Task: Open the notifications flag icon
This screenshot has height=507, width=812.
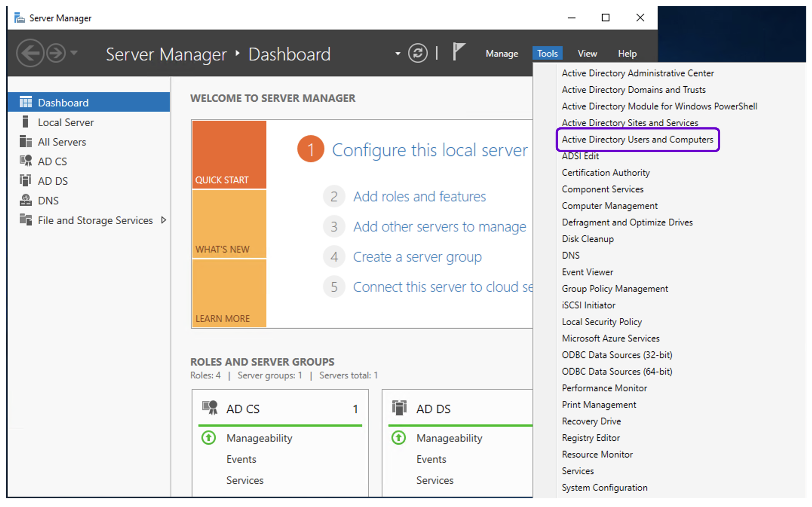Action: pos(458,52)
